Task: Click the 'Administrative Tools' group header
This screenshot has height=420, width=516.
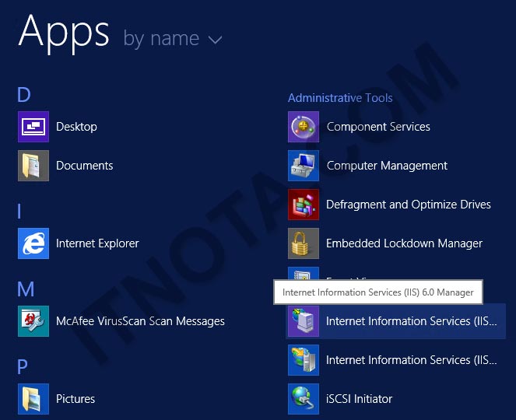Action: click(x=340, y=98)
